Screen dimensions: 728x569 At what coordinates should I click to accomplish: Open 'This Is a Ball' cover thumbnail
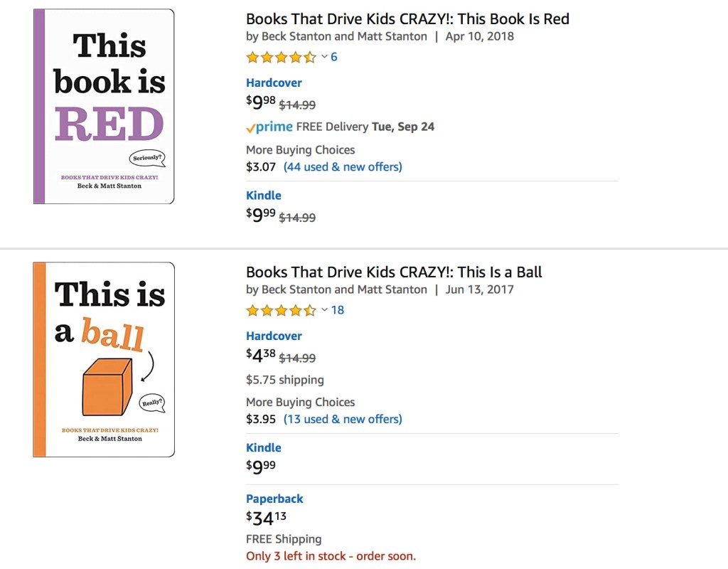[x=104, y=359]
